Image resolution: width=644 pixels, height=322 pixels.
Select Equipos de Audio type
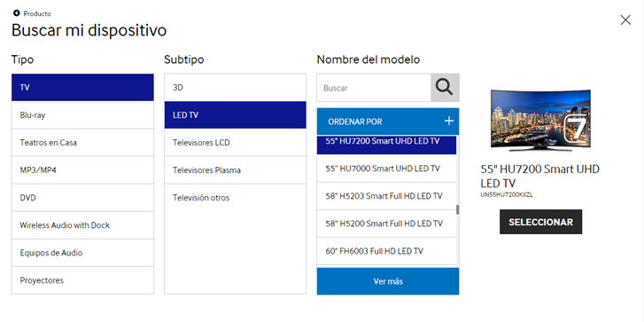[82, 253]
